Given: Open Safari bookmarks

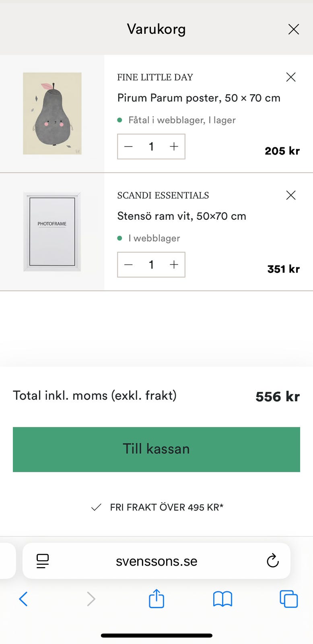Looking at the screenshot, I should pyautogui.click(x=222, y=599).
